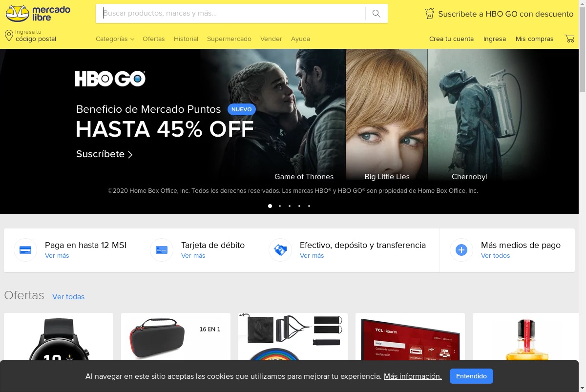Open Ayuda in the navigation bar
This screenshot has height=392, width=586.
[x=300, y=39]
